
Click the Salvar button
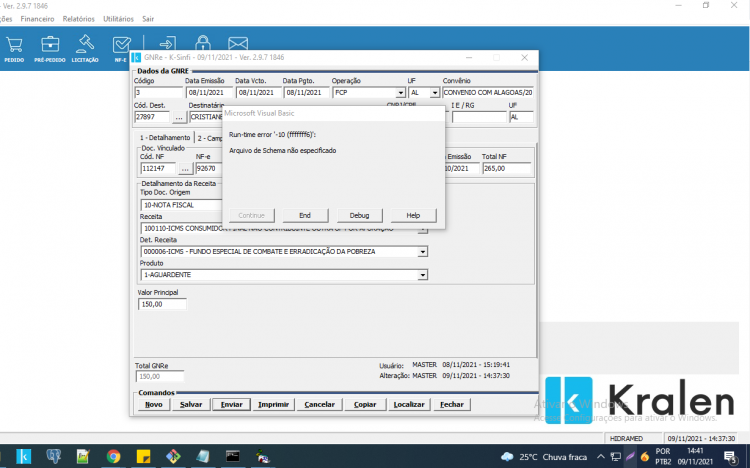(191, 404)
